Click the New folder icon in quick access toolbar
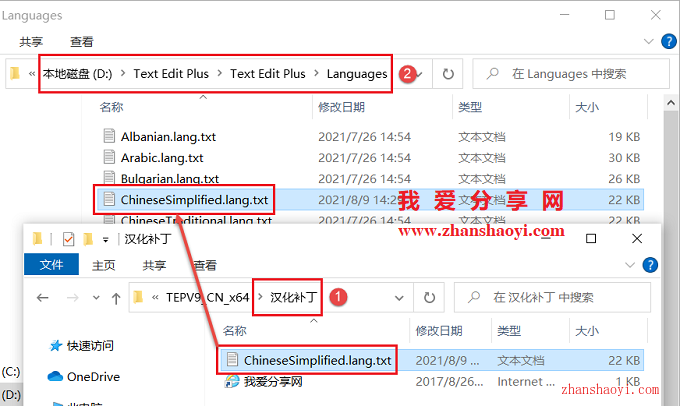The image size is (680, 406). (x=88, y=239)
